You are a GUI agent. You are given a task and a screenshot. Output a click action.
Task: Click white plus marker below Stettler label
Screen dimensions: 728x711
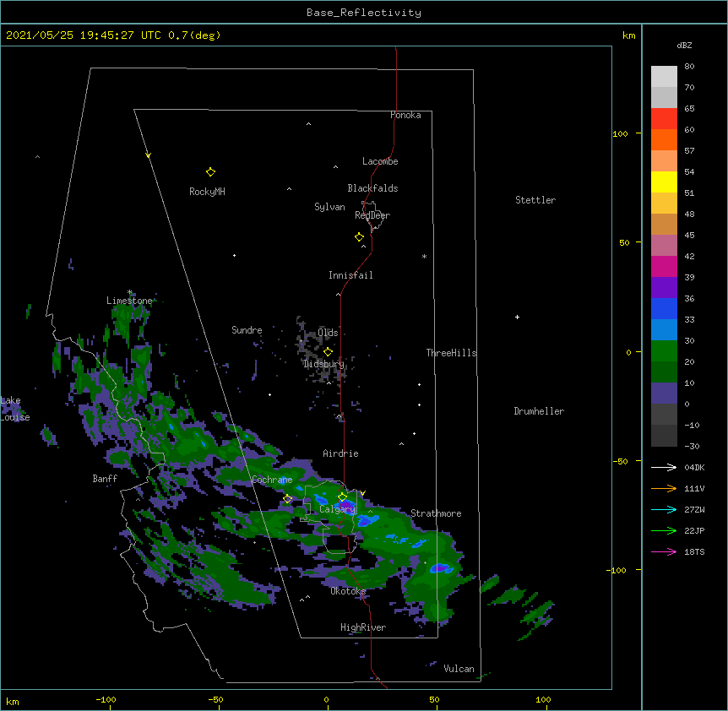(x=517, y=317)
